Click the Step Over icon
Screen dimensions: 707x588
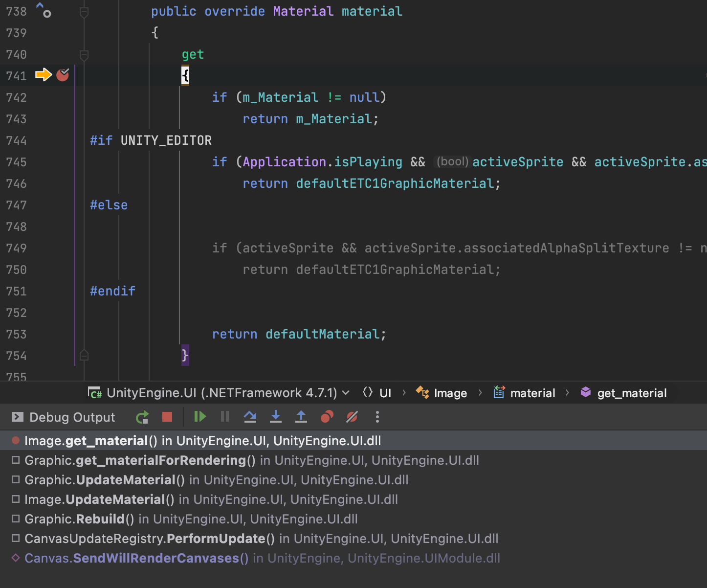(x=250, y=417)
